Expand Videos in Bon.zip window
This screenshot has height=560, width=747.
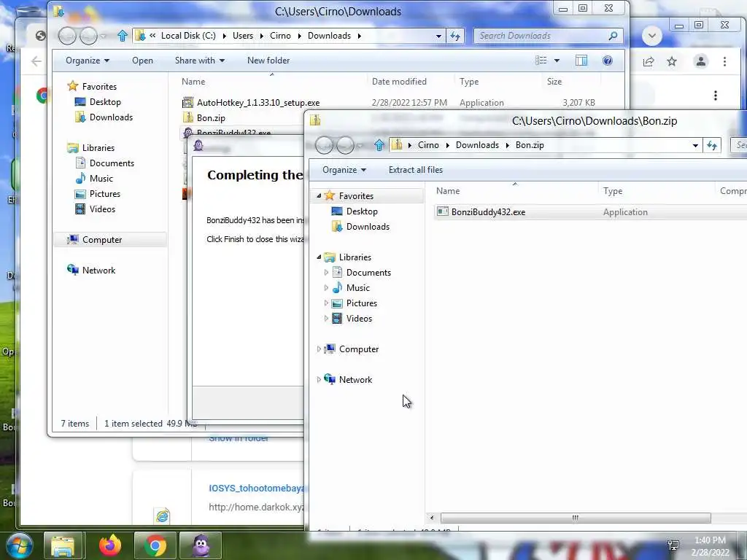click(x=326, y=319)
